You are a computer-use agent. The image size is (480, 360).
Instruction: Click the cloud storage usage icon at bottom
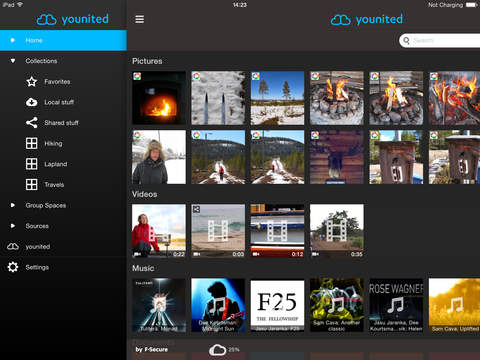tap(217, 350)
